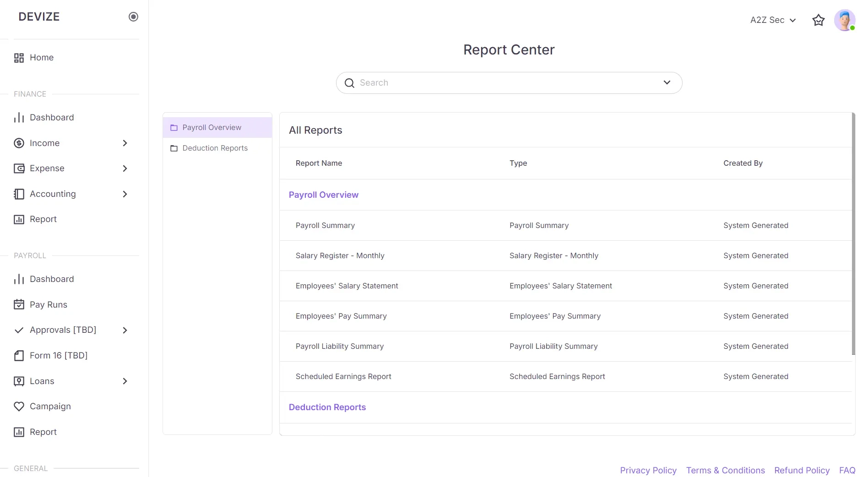Expand the Loans submenu chevron
868x477 pixels.
(125, 381)
